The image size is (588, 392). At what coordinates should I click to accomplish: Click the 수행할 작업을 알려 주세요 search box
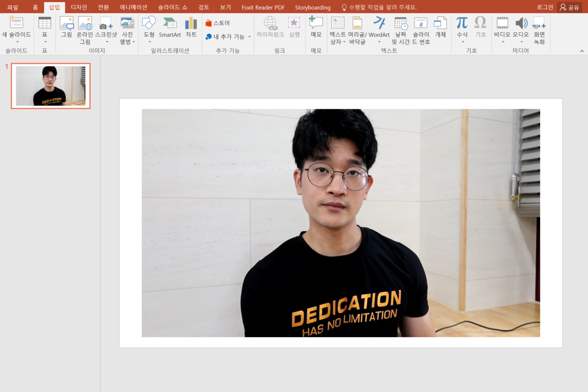coord(378,7)
